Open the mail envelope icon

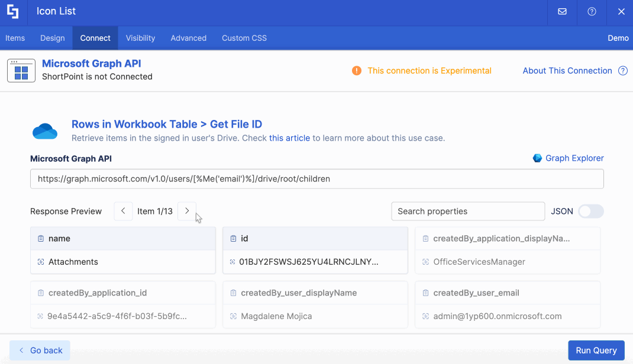pyautogui.click(x=562, y=12)
